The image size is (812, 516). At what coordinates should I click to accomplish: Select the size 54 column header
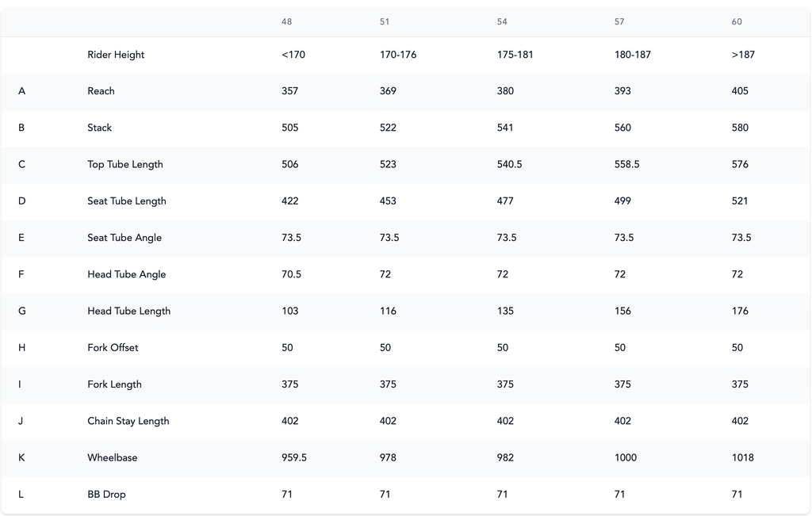[502, 21]
